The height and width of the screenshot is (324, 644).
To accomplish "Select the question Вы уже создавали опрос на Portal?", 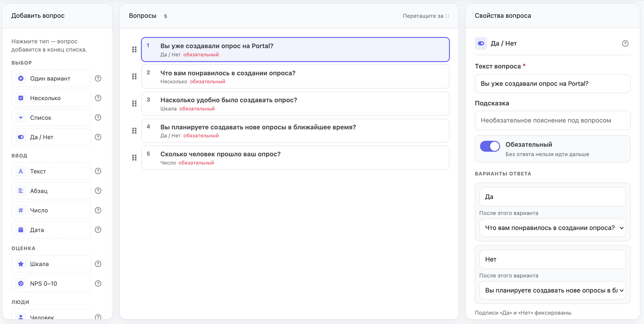I will tap(295, 50).
